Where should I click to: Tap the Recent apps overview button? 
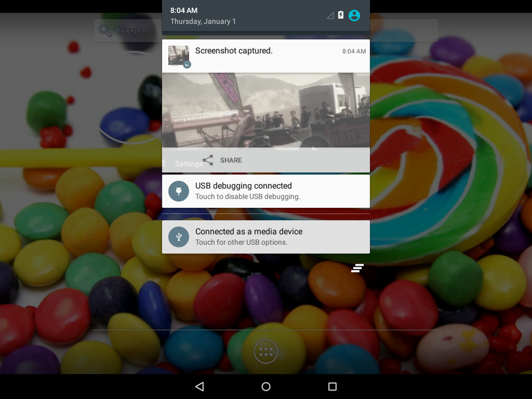tap(332, 386)
